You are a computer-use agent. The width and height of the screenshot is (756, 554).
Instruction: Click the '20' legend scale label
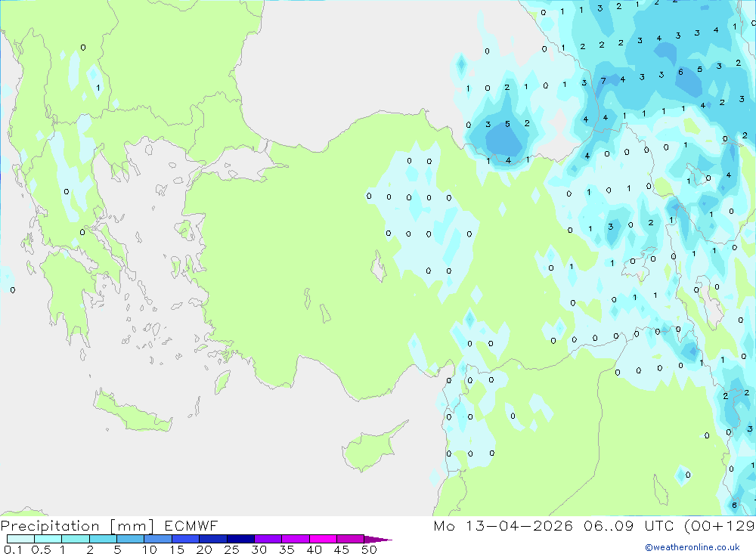[204, 549]
